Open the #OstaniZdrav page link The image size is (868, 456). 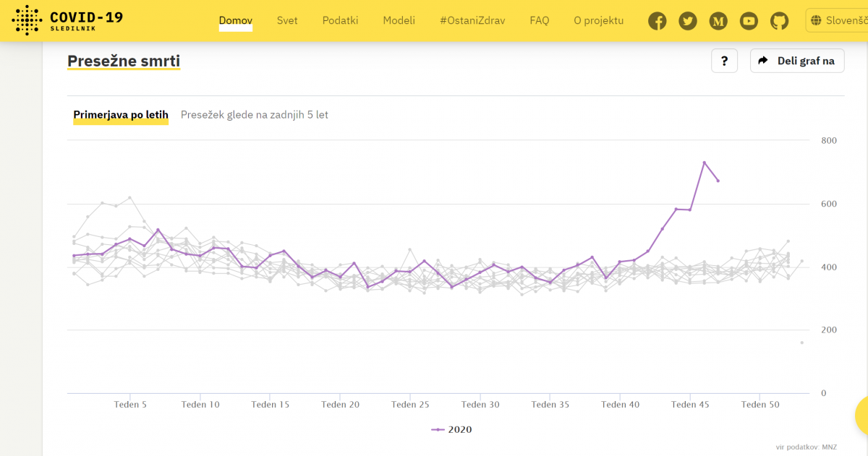(x=472, y=20)
